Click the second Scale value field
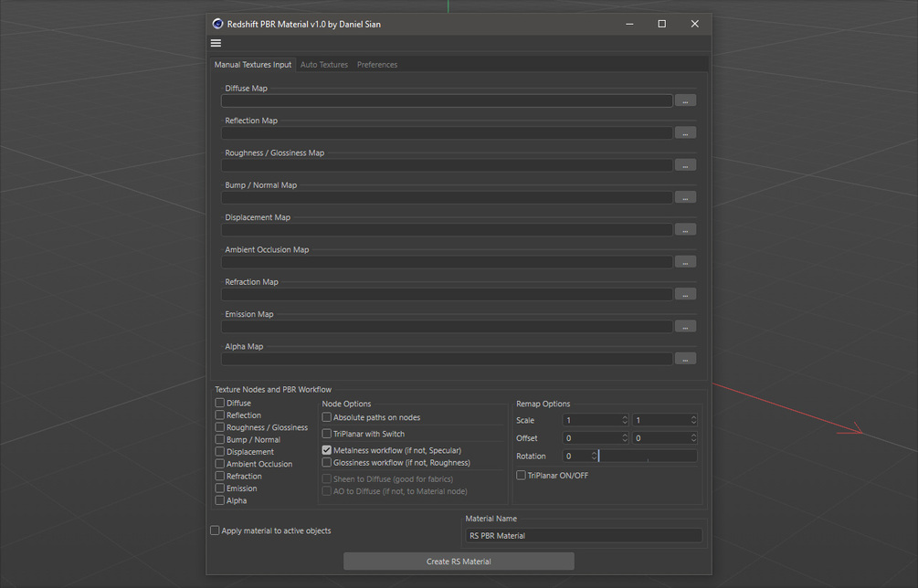This screenshot has width=918, height=588. click(x=661, y=420)
